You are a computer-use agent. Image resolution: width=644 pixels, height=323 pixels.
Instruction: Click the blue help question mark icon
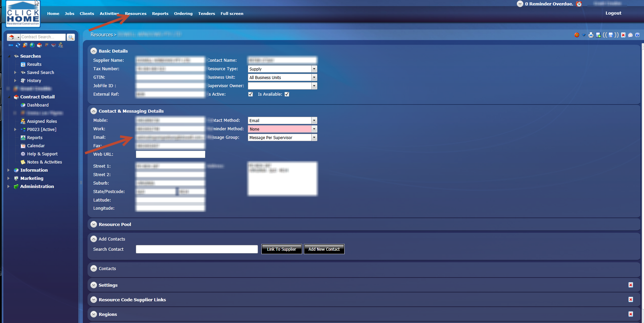[x=637, y=35]
